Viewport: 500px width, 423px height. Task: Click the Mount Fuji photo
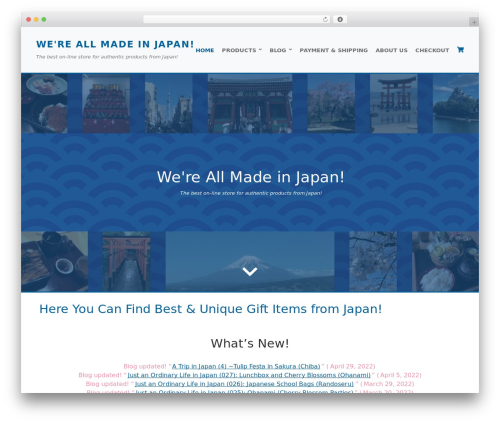(250, 261)
